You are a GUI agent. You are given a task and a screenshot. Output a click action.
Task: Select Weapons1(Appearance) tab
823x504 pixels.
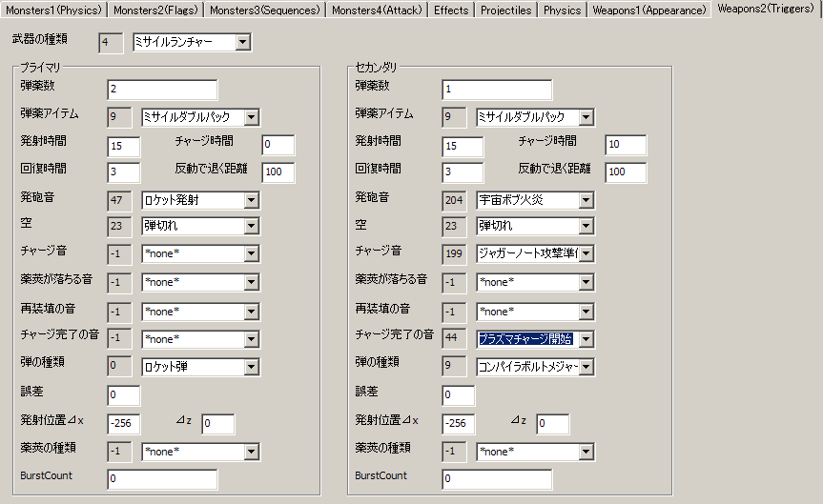649,10
